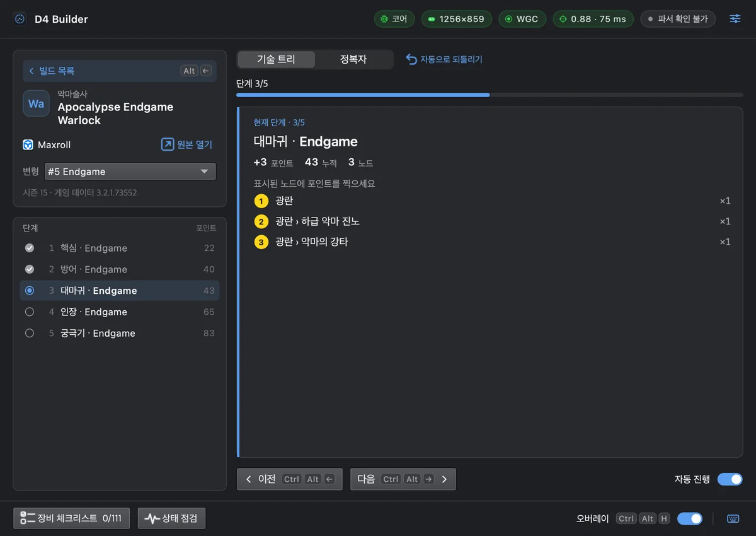This screenshot has width=756, height=536.
Task: Click the 파서 확인 불가 status pill
Action: tap(678, 19)
